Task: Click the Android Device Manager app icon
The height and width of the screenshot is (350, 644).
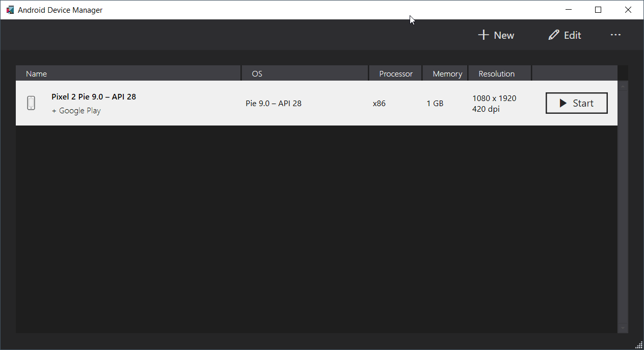Action: [10, 10]
